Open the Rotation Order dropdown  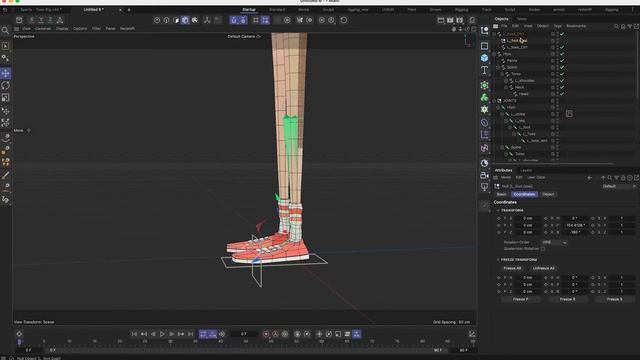[x=554, y=242]
